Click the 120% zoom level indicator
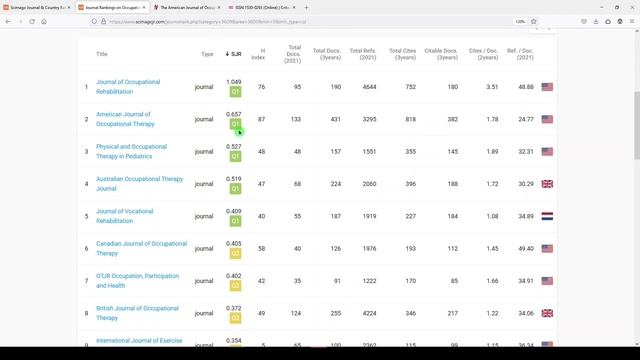Image resolution: width=640 pixels, height=360 pixels. click(x=520, y=22)
